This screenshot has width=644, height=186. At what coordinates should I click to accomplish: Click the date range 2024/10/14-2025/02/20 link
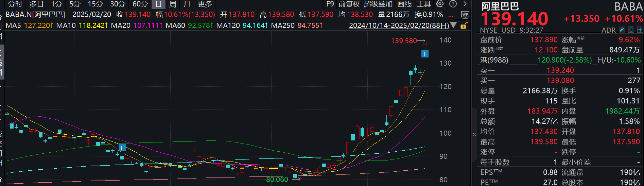pos(399,26)
